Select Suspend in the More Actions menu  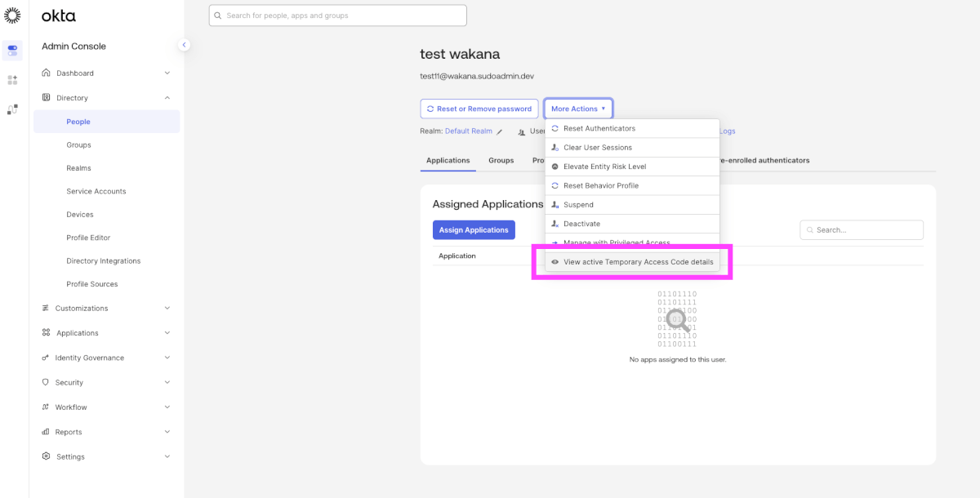pyautogui.click(x=578, y=205)
